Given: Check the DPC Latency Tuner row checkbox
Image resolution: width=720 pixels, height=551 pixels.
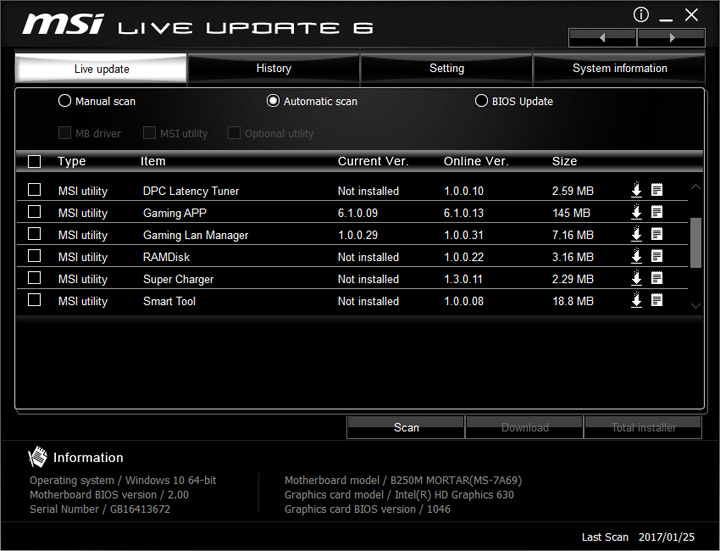Looking at the screenshot, I should 34,190.
